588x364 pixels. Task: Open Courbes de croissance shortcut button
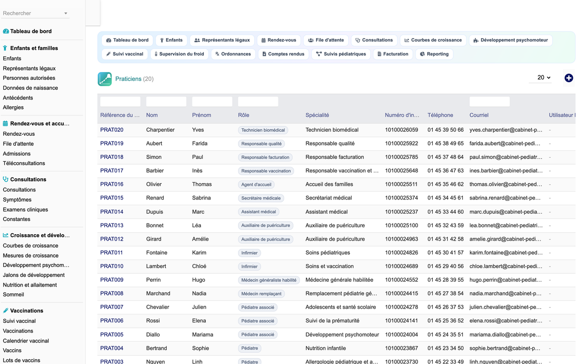pyautogui.click(x=433, y=40)
